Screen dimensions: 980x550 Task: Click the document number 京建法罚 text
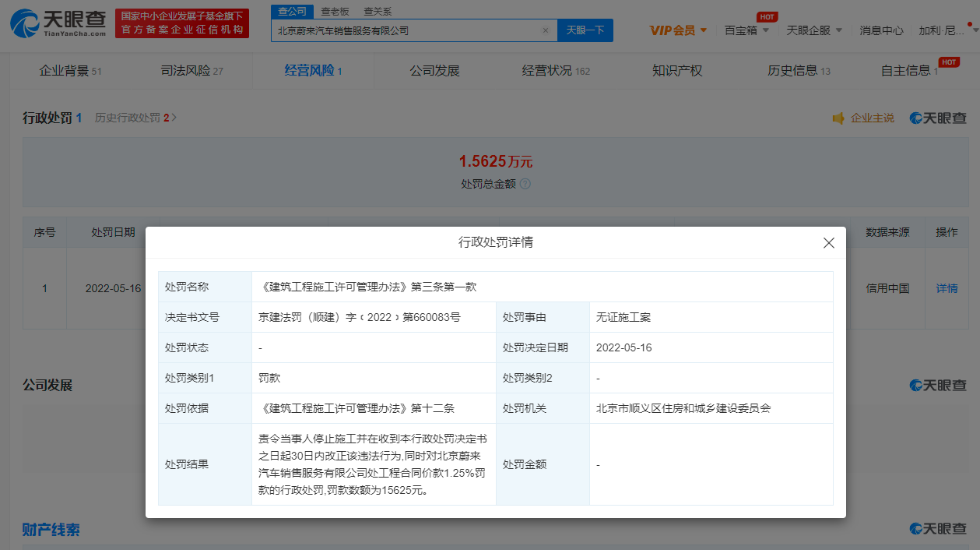pyautogui.click(x=360, y=317)
